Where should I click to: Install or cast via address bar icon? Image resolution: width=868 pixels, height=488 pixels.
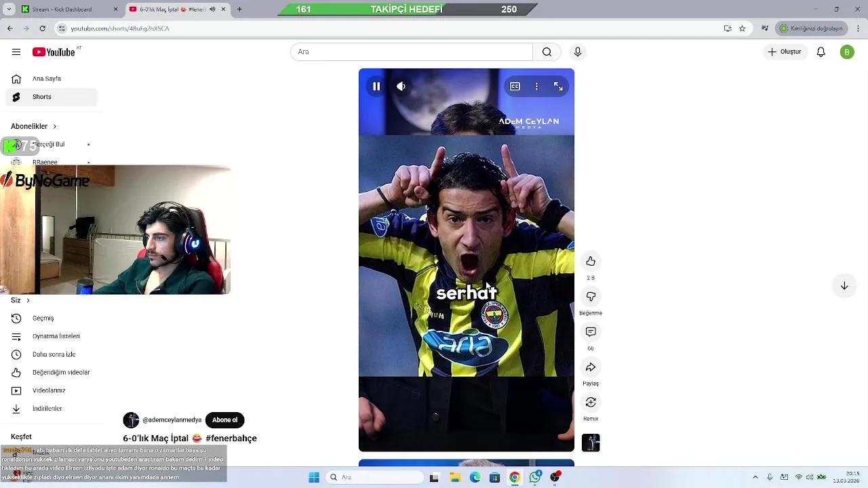(728, 28)
